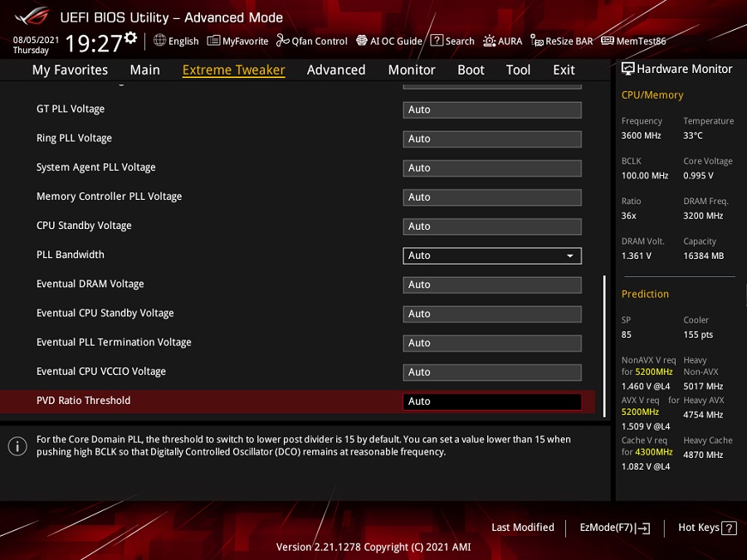Image resolution: width=747 pixels, height=560 pixels.
Task: Open the Monitor tab
Action: [x=412, y=70]
